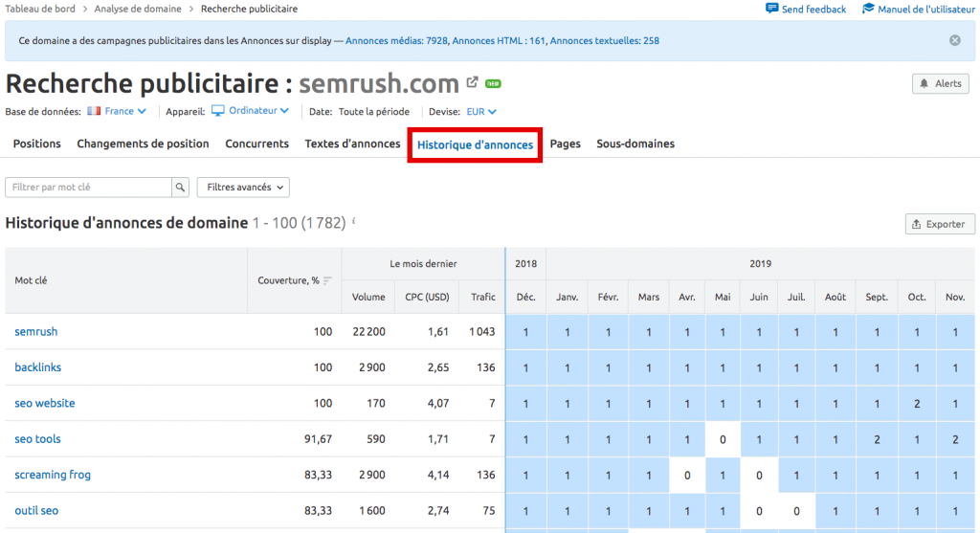
Task: Open the seo website keyword link
Action: click(44, 403)
